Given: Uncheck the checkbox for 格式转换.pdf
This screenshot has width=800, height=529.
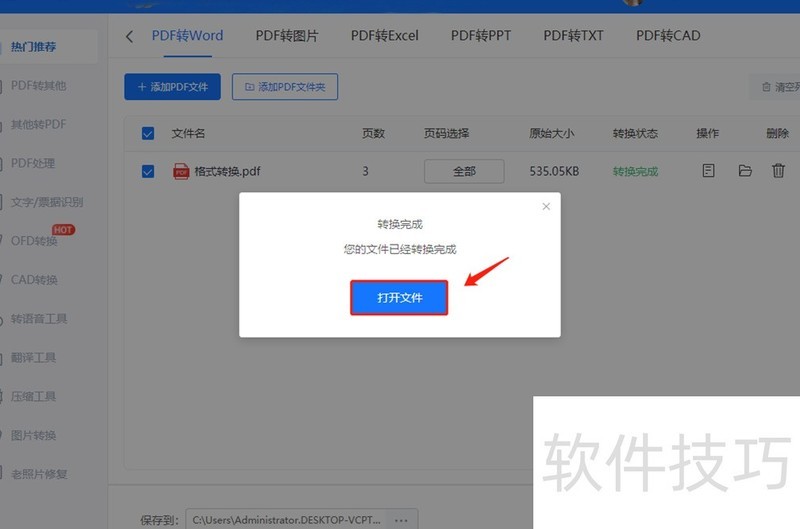Looking at the screenshot, I should (x=148, y=171).
